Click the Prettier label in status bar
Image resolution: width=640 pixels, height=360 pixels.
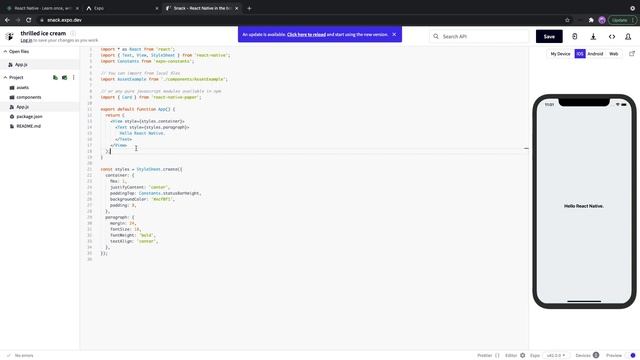point(484,356)
